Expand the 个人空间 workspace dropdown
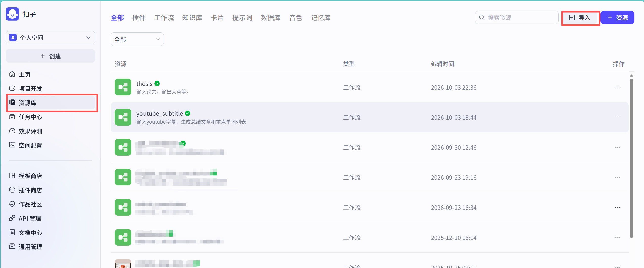Viewport: 644px width, 268px height. [x=50, y=38]
